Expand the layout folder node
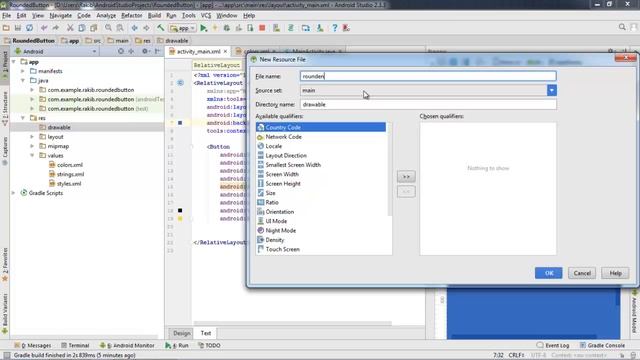The height and width of the screenshot is (360, 640). click(32, 137)
